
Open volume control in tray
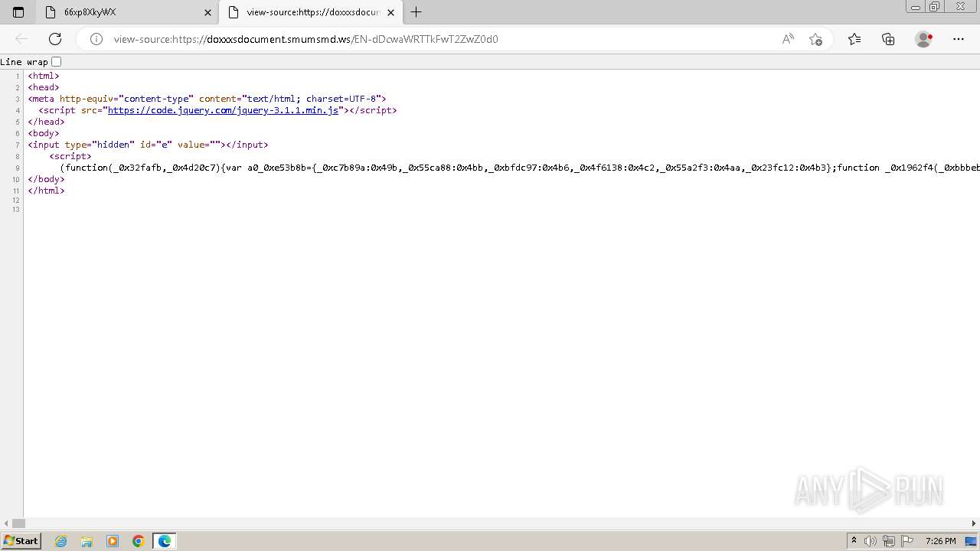click(x=871, y=541)
